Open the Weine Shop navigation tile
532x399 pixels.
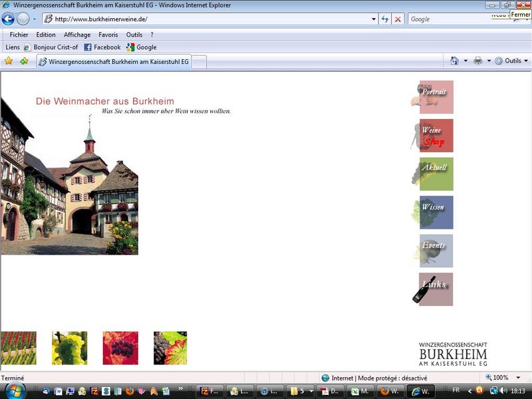(x=436, y=136)
